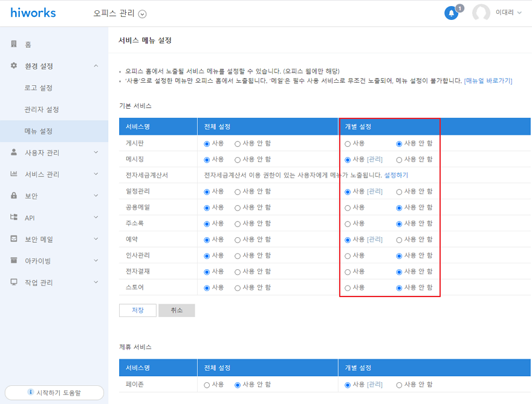
Task: Set 일정관리 개별 설정 to 사용 안 함
Action: [399, 192]
